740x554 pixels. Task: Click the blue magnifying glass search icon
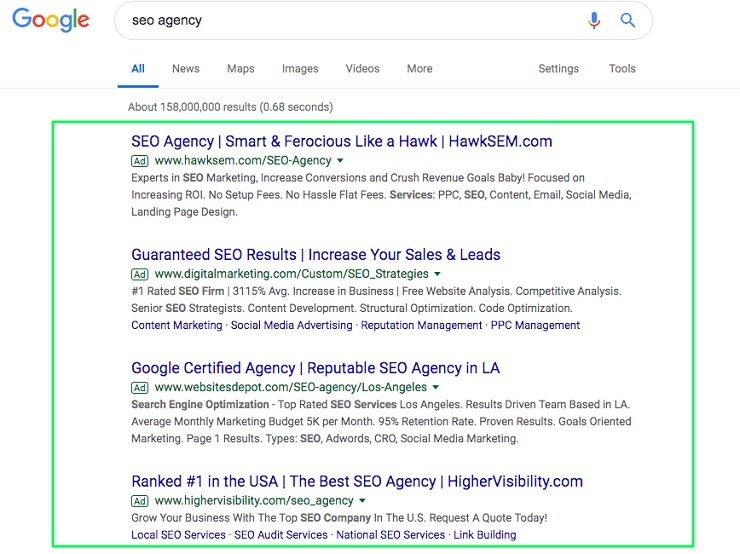tap(628, 20)
